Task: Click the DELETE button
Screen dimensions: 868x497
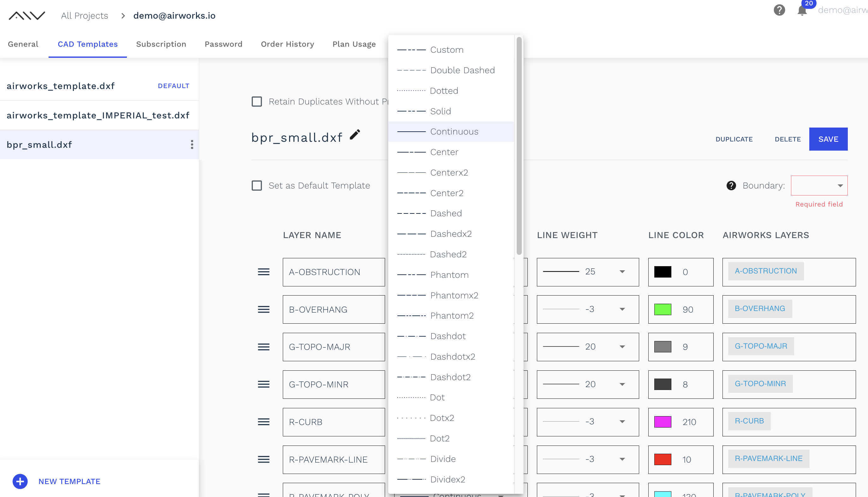Action: point(788,139)
